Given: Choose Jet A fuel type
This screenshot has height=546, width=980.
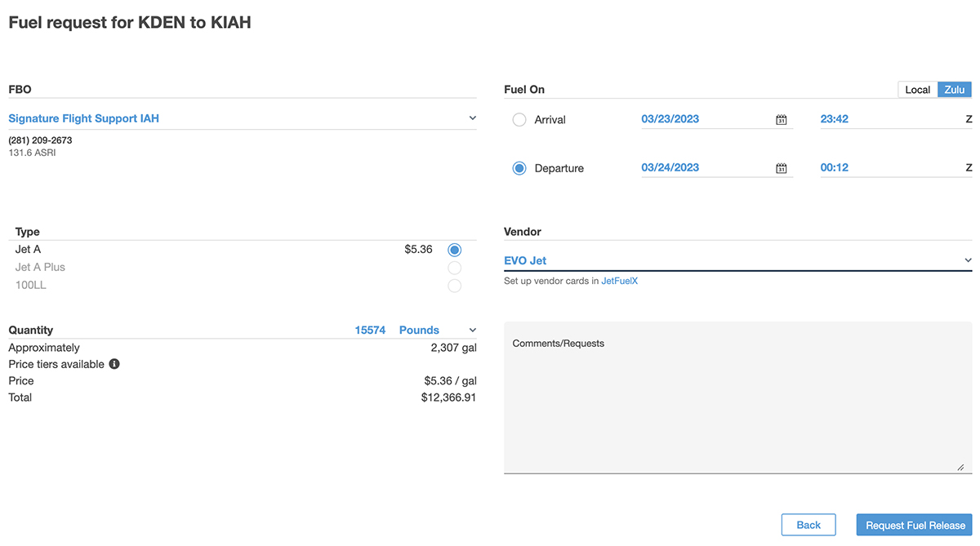Looking at the screenshot, I should tap(454, 250).
